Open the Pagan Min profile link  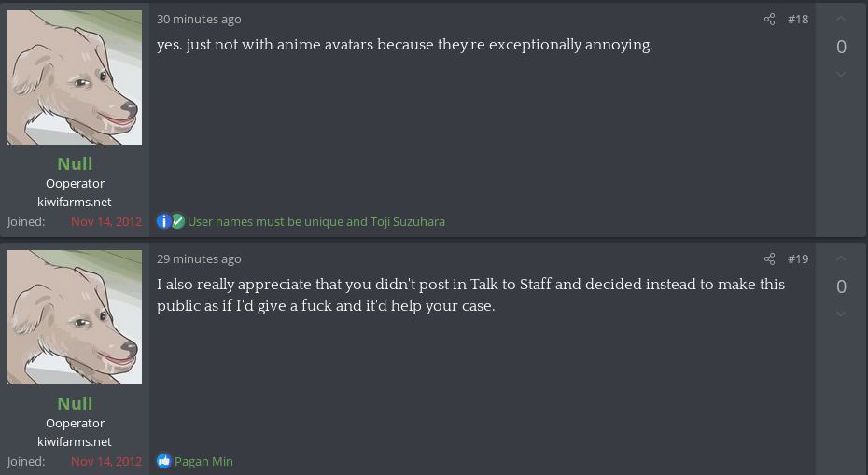(x=203, y=461)
